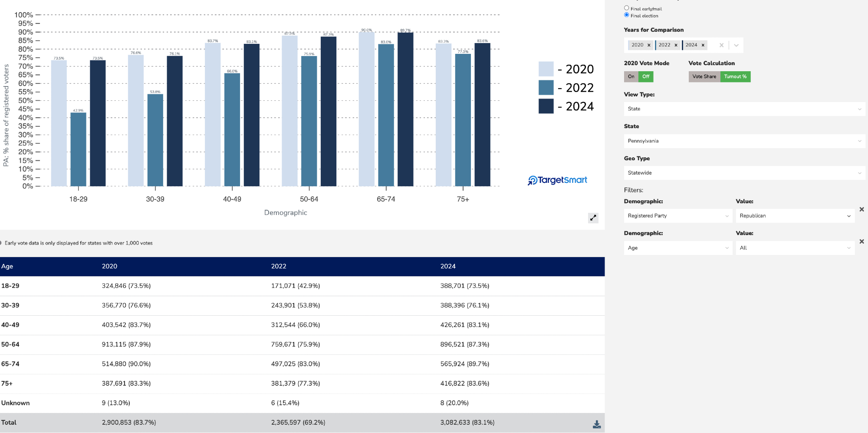Select the Final election radio option

click(626, 15)
